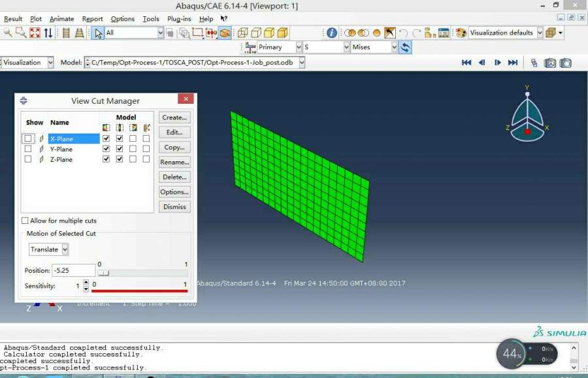The height and width of the screenshot is (378, 588).
Task: Click the Dismiss button
Action: pyautogui.click(x=174, y=207)
